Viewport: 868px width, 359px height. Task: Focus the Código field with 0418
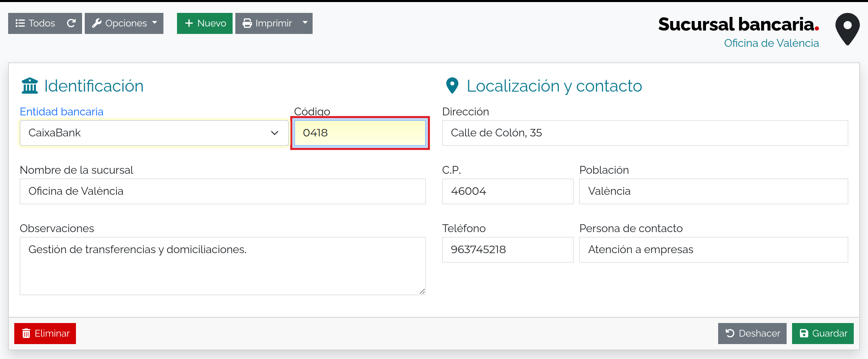[x=360, y=133]
